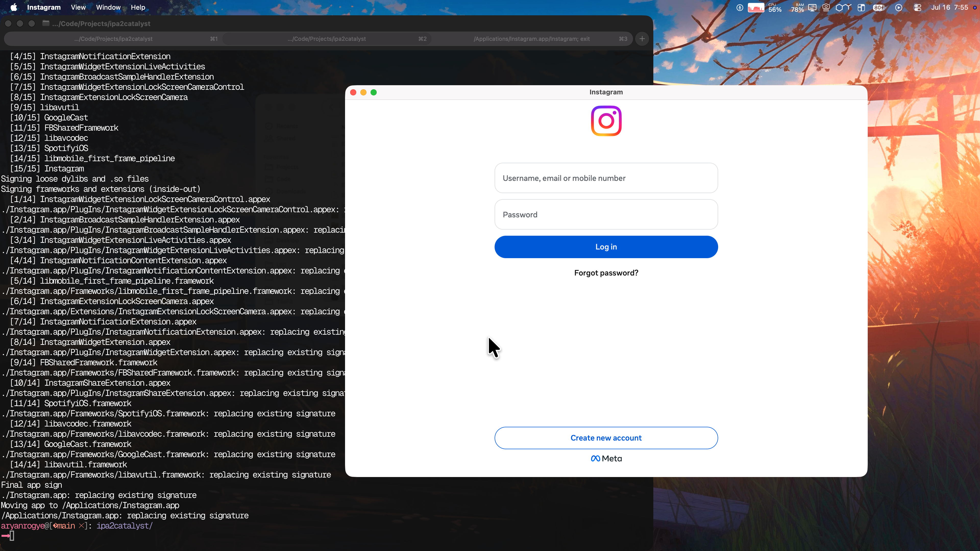Image resolution: width=980 pixels, height=551 pixels.
Task: Open the View menu
Action: click(78, 7)
